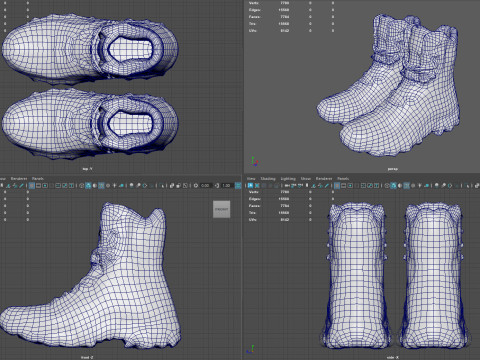
Task: Toggle grid display in front view panel
Action: tap(32, 185)
